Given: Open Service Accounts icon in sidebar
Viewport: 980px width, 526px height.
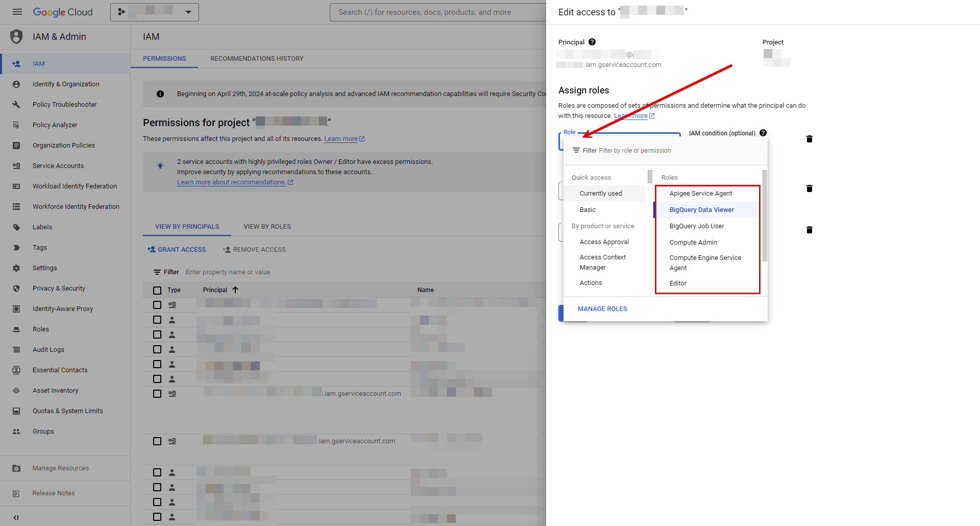Looking at the screenshot, I should pos(16,166).
